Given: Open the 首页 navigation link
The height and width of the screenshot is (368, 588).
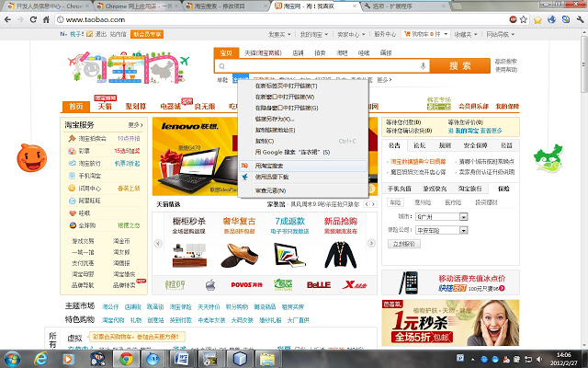Looking at the screenshot, I should (75, 107).
